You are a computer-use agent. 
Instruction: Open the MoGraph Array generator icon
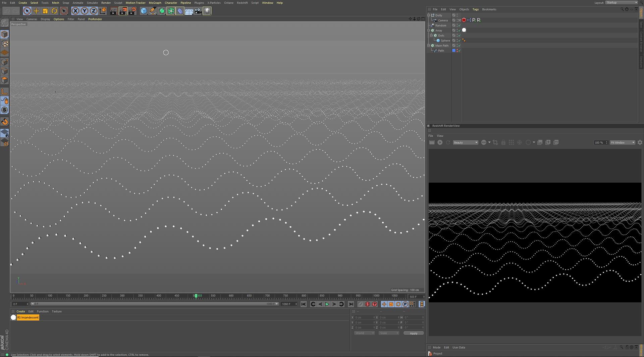171,11
